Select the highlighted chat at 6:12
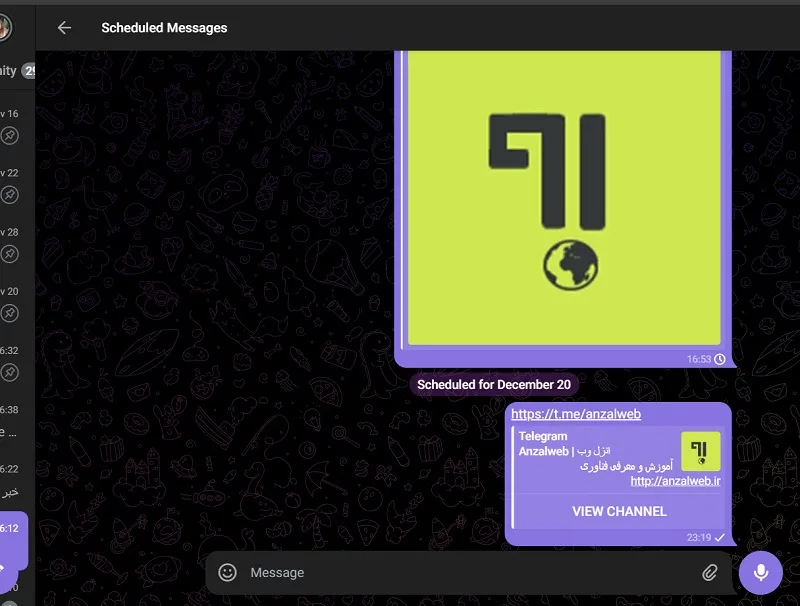This screenshot has height=606, width=800. 14,541
